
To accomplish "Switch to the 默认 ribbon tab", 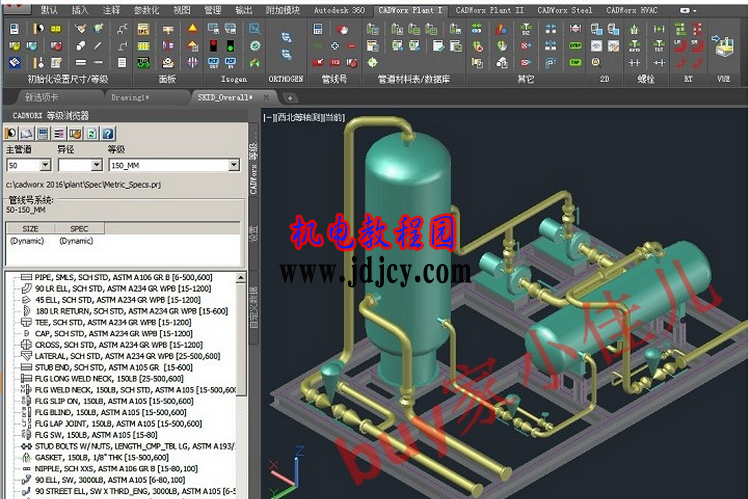I will (x=49, y=10).
